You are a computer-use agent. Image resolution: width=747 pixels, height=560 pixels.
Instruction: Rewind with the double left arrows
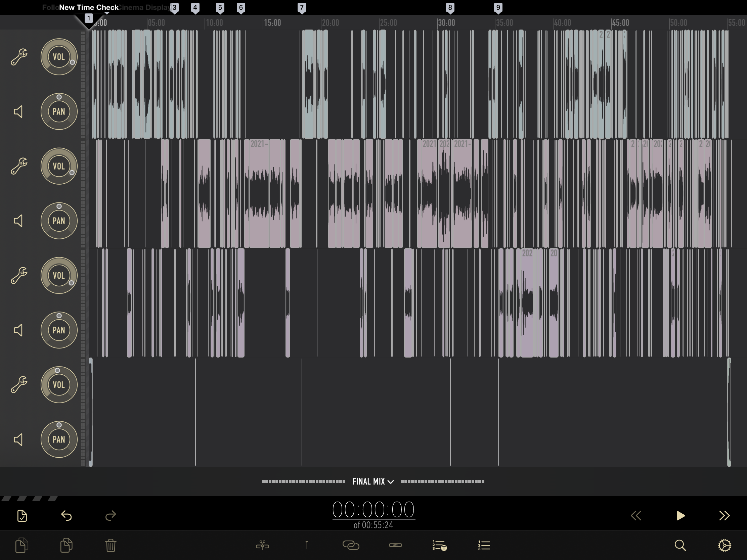636,516
